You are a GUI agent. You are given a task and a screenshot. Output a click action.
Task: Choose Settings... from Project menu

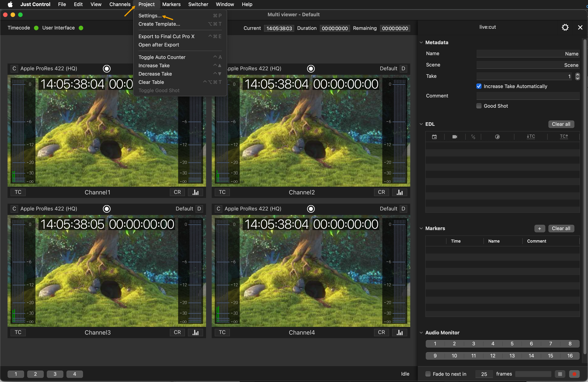pos(180,16)
